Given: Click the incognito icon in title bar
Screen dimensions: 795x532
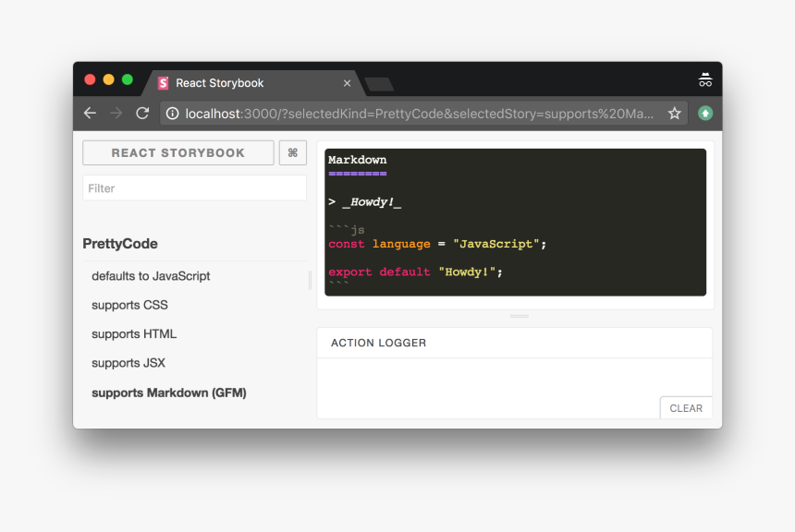Looking at the screenshot, I should (705, 79).
